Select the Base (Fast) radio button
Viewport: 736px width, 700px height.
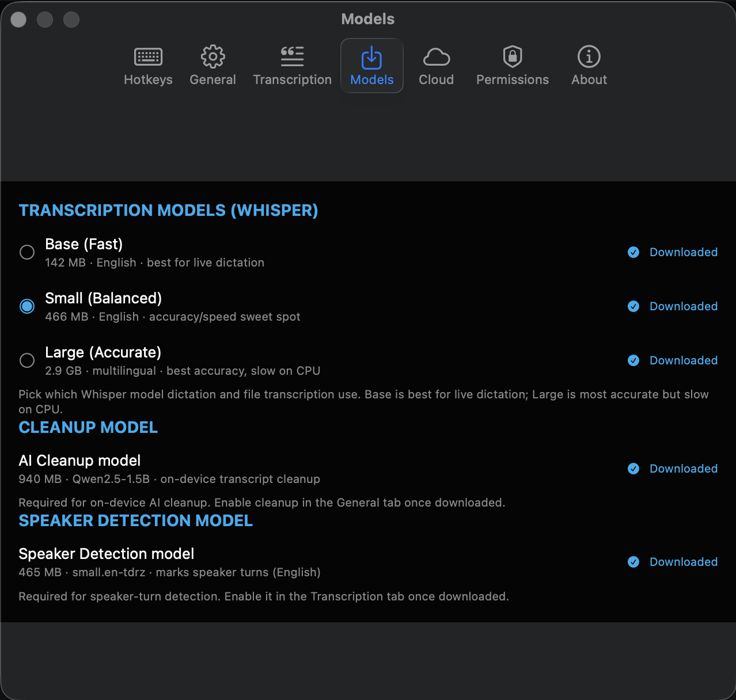pos(27,252)
